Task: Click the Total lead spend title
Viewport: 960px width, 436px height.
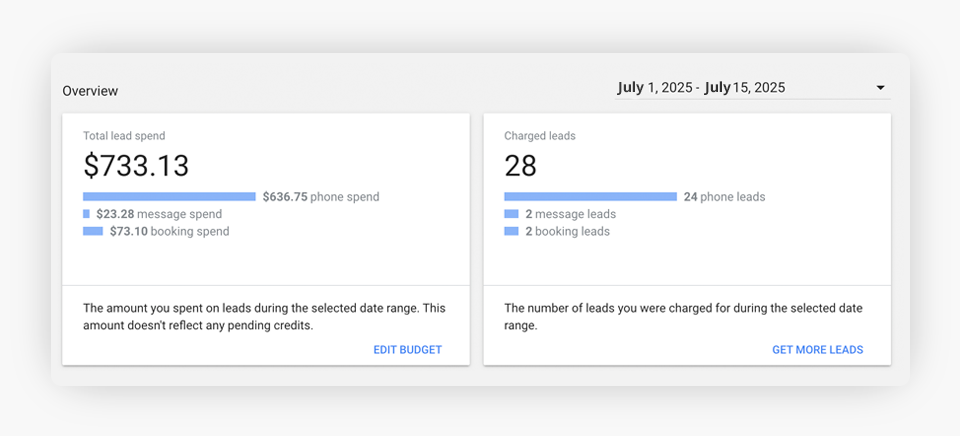Action: tap(124, 136)
